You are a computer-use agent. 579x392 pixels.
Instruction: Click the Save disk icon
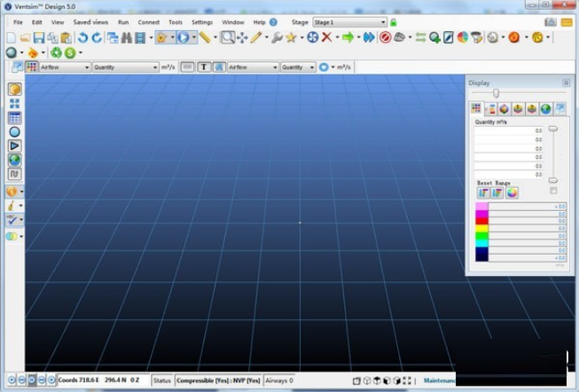(39, 38)
